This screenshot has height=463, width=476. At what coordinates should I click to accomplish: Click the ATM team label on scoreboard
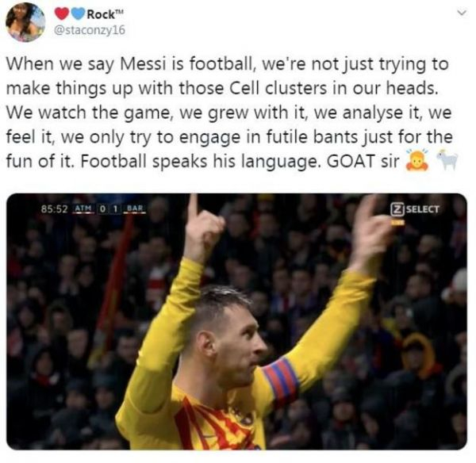pyautogui.click(x=83, y=209)
